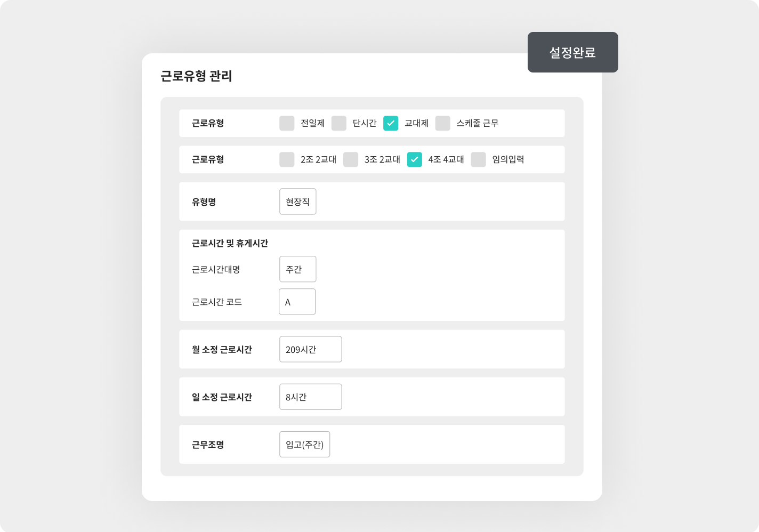Uncheck the 교대제 checkbox

(x=391, y=123)
